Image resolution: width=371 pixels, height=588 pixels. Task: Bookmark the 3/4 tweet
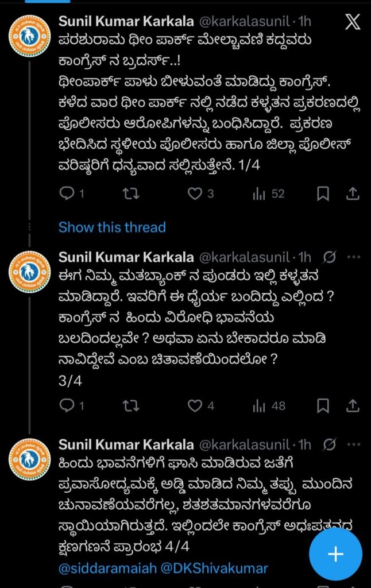click(323, 406)
